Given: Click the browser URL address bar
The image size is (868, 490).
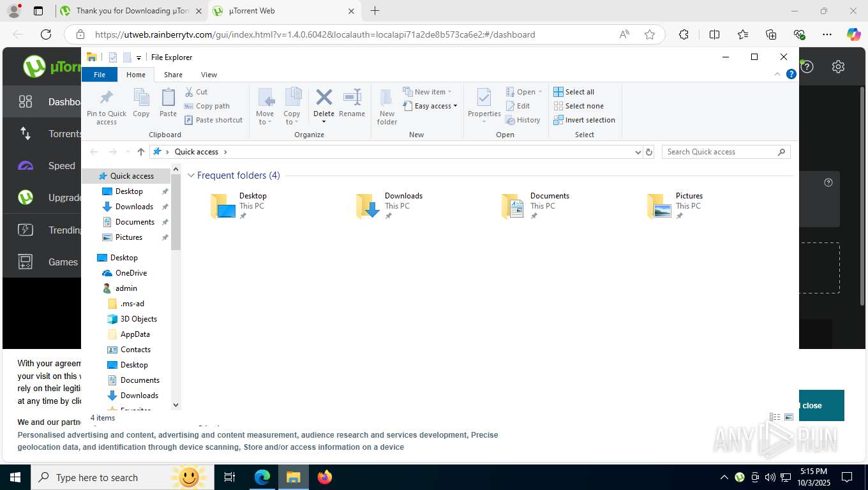Looking at the screenshot, I should point(364,34).
